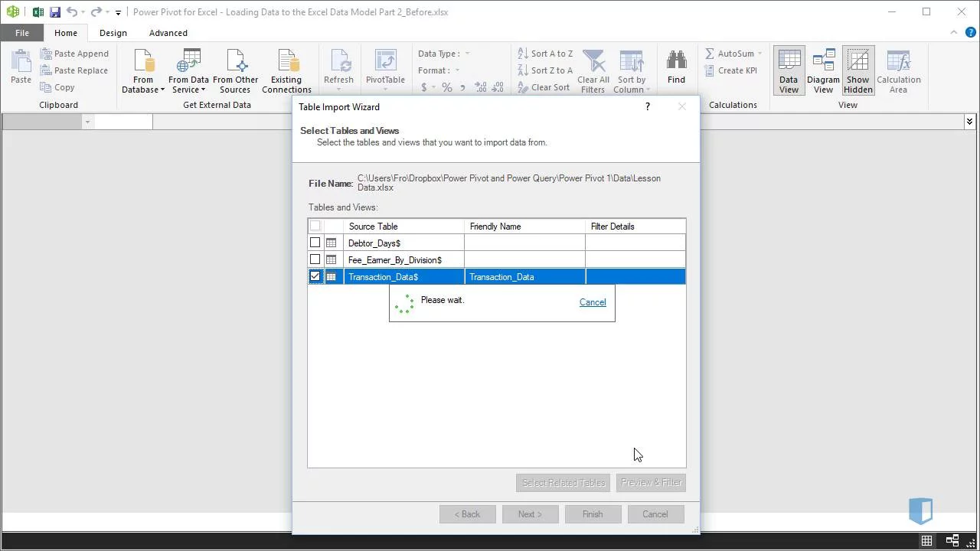Click Clear All Filters
Image resolution: width=980 pixels, height=551 pixels.
pos(593,71)
